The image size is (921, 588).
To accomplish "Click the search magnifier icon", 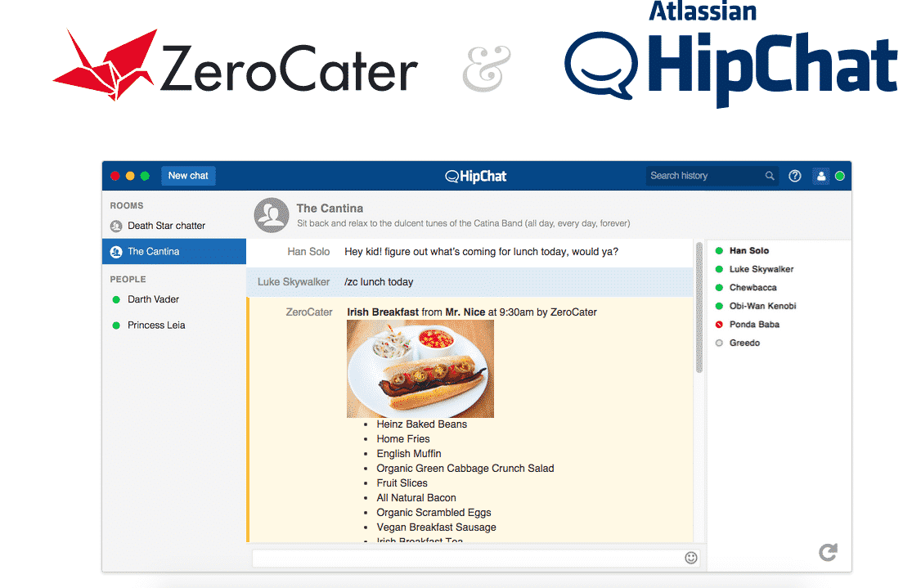I will [769, 175].
